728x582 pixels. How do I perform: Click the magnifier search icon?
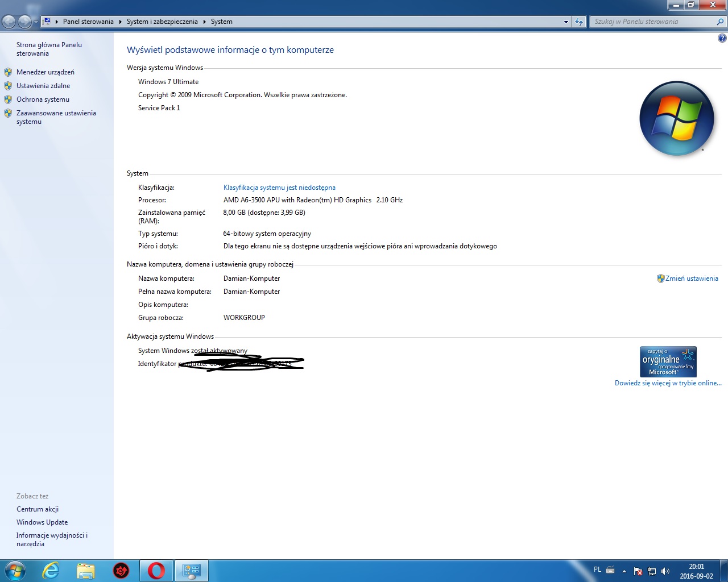tap(721, 22)
